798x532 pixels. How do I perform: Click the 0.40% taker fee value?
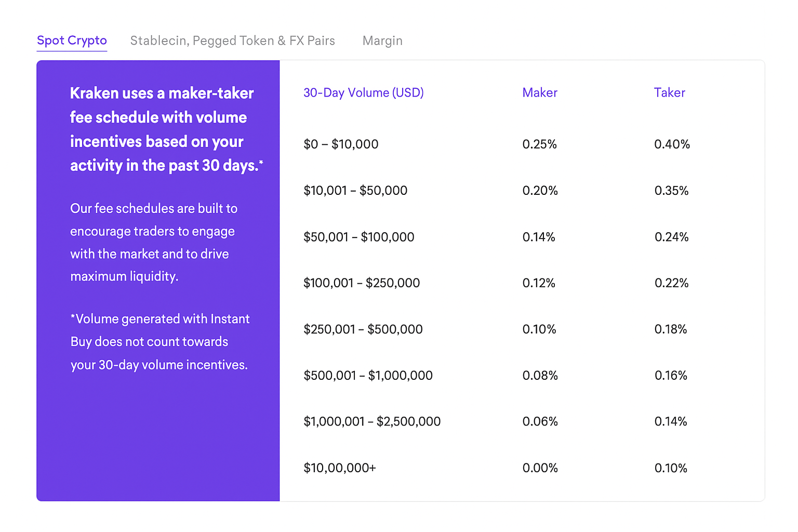click(x=672, y=144)
